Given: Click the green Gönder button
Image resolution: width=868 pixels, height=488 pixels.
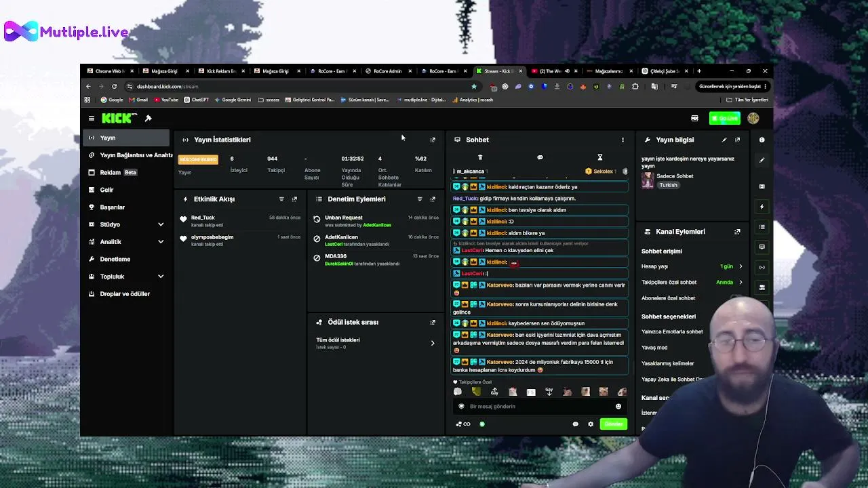Looking at the screenshot, I should 613,424.
